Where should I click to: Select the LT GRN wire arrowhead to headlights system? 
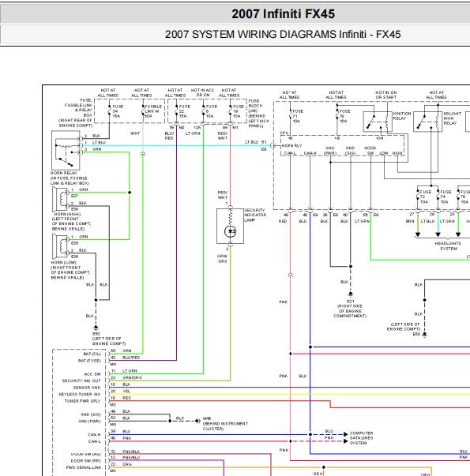(458, 234)
